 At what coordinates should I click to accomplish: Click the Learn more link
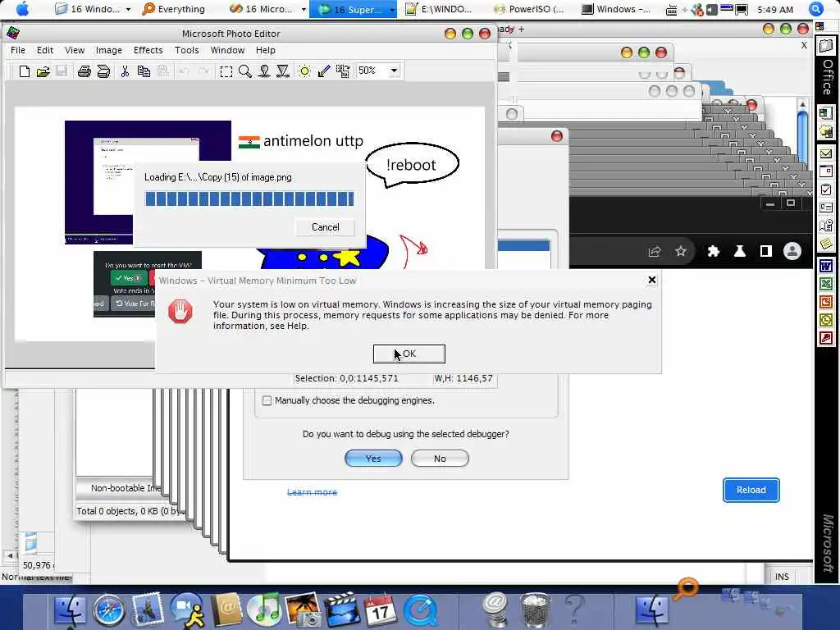coord(312,492)
